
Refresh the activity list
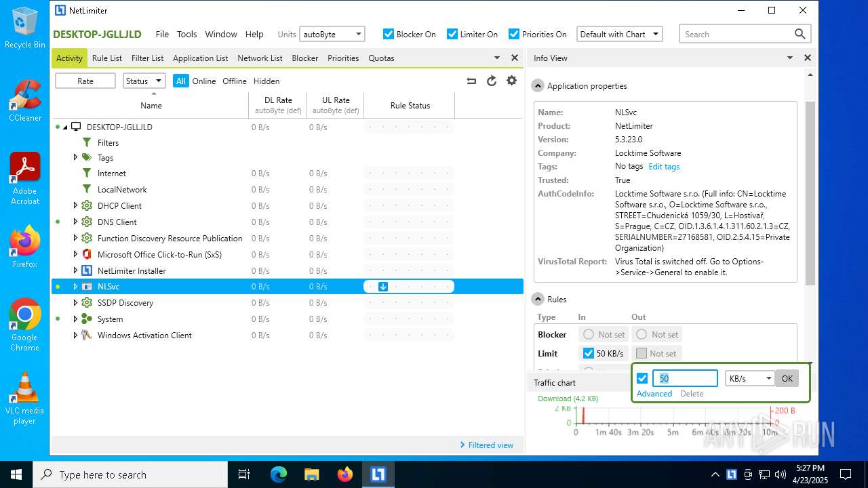[x=492, y=81]
